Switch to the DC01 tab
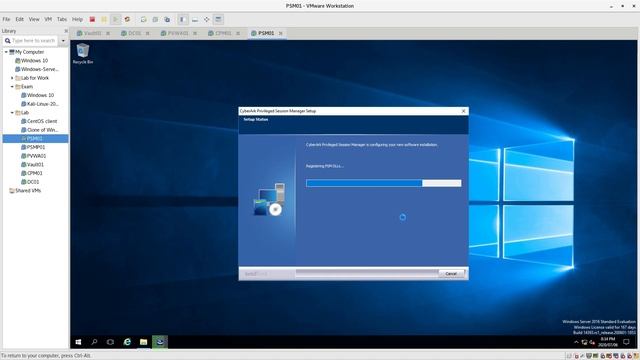Image resolution: width=640 pixels, height=360 pixels. click(131, 33)
